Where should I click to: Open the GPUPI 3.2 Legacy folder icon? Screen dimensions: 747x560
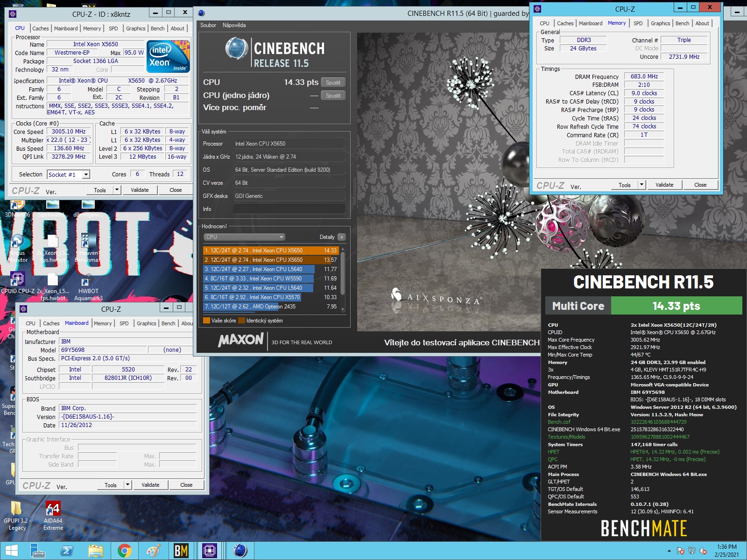pyautogui.click(x=17, y=516)
